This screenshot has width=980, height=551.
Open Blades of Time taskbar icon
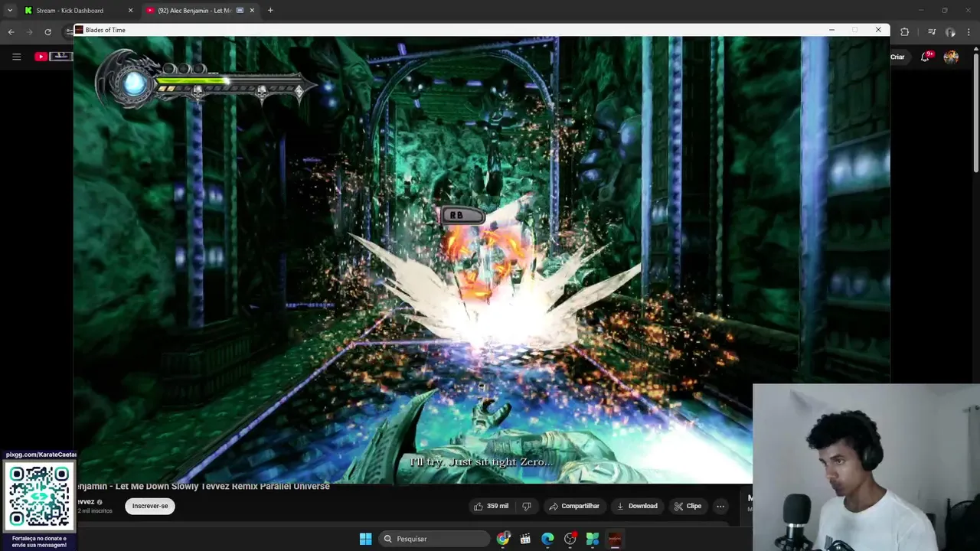(614, 539)
